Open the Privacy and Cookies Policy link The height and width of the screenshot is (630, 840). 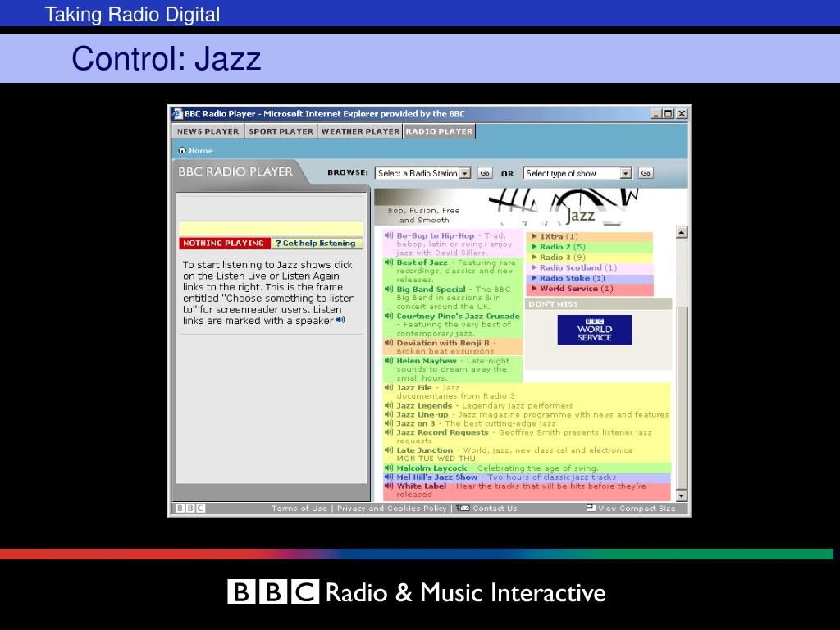click(x=391, y=509)
